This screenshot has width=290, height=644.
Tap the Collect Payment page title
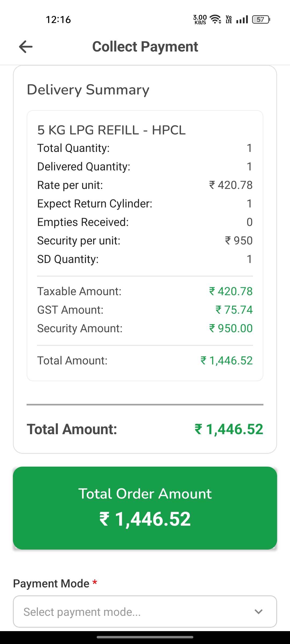145,47
